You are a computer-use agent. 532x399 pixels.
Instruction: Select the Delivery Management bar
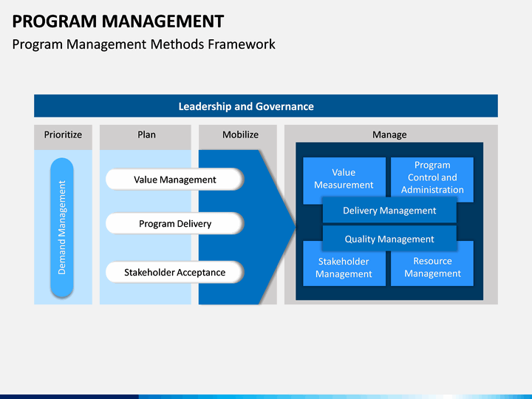389,211
